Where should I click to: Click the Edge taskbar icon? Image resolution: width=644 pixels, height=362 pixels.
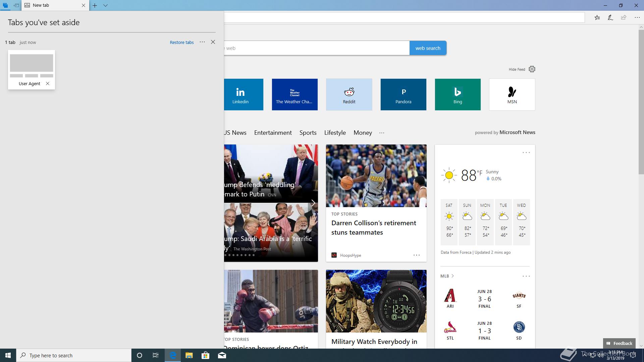coord(173,355)
